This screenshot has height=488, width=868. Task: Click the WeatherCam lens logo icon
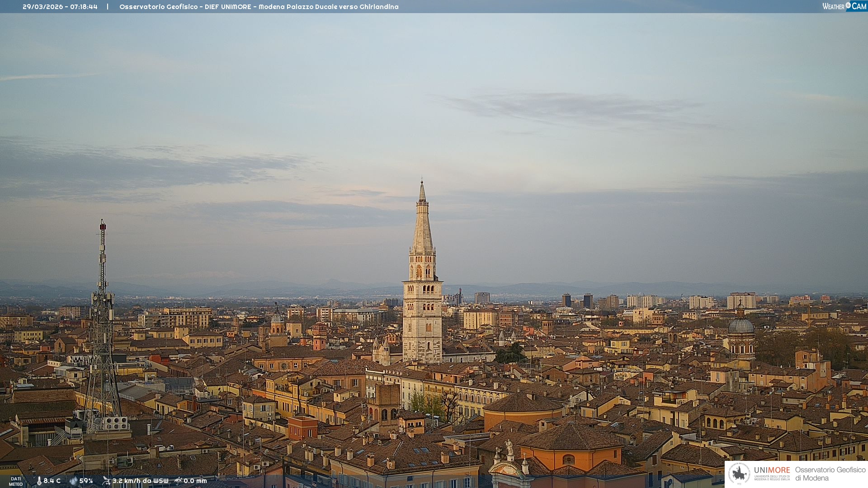click(848, 5)
